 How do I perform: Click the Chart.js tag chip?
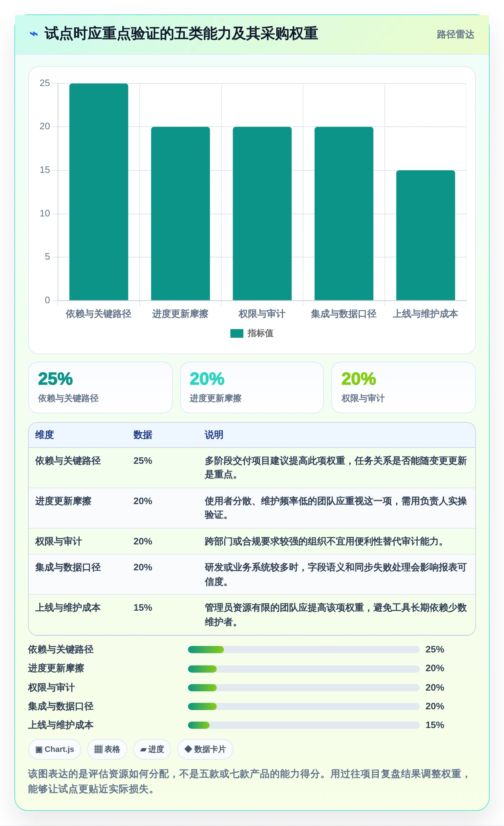[x=55, y=749]
